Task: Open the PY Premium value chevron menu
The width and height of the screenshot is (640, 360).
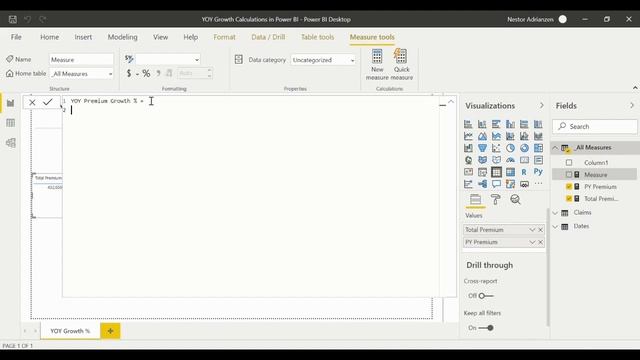Action: pos(532,242)
